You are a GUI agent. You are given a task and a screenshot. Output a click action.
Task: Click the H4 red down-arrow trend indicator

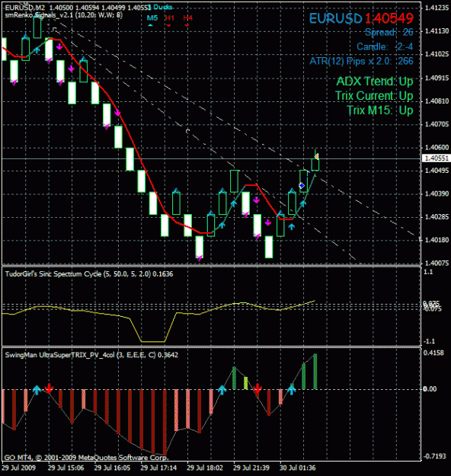coord(187,25)
